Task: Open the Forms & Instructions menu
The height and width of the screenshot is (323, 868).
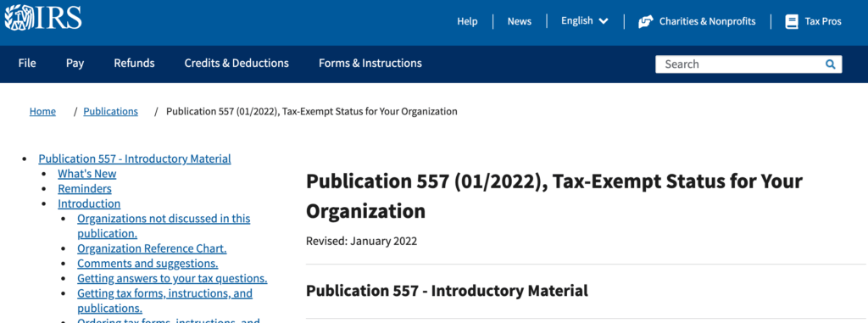Action: pyautogui.click(x=370, y=64)
